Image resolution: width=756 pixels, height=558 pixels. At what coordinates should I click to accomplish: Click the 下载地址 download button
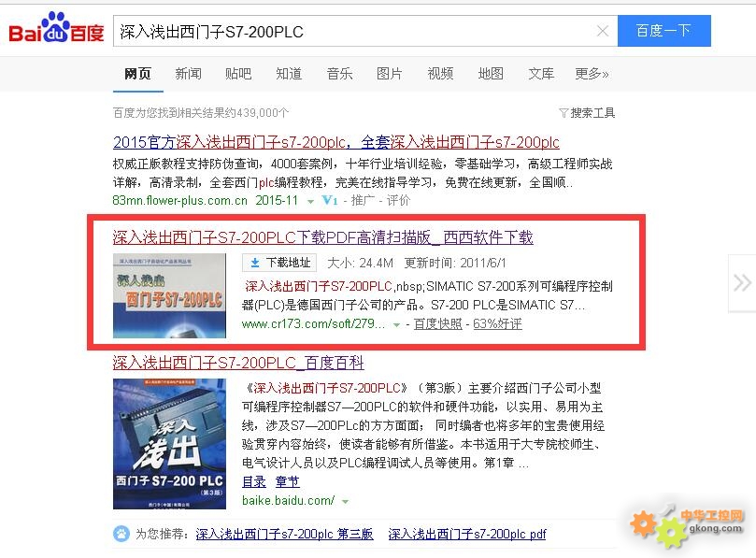point(279,263)
